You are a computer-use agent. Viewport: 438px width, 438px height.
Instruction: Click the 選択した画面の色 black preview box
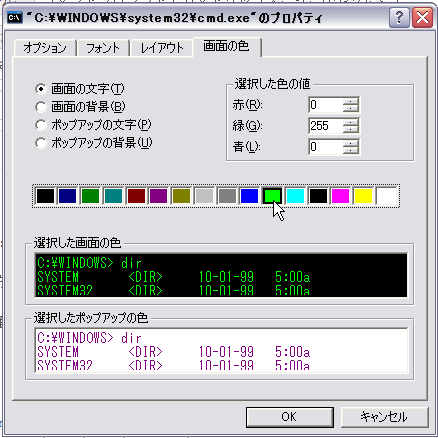(221, 275)
